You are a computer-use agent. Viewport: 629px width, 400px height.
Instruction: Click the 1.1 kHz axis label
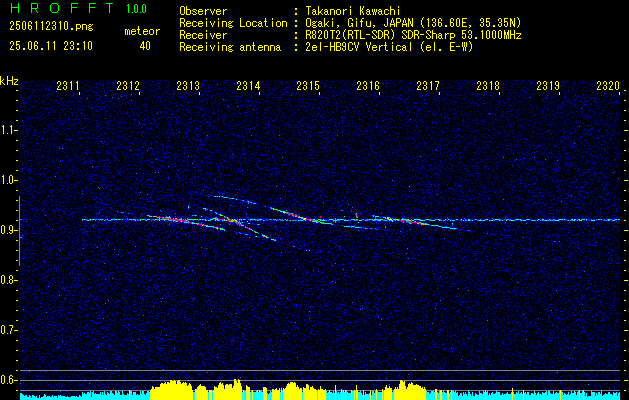(x=8, y=130)
